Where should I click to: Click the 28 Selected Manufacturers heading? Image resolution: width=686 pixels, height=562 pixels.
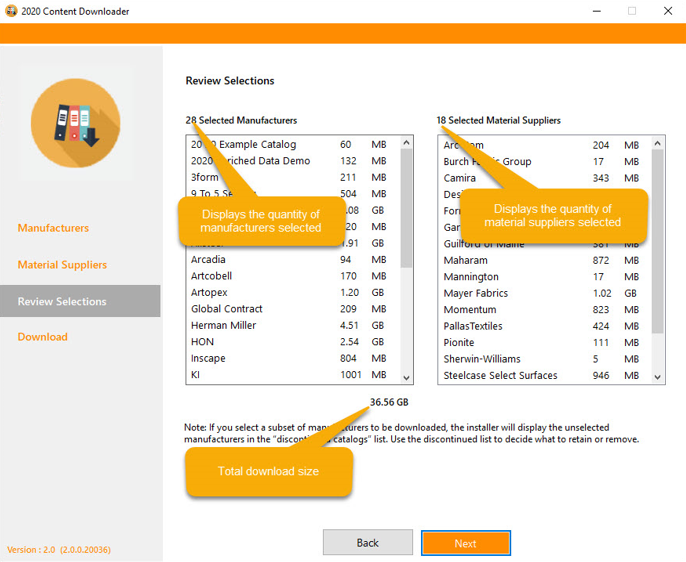point(241,120)
